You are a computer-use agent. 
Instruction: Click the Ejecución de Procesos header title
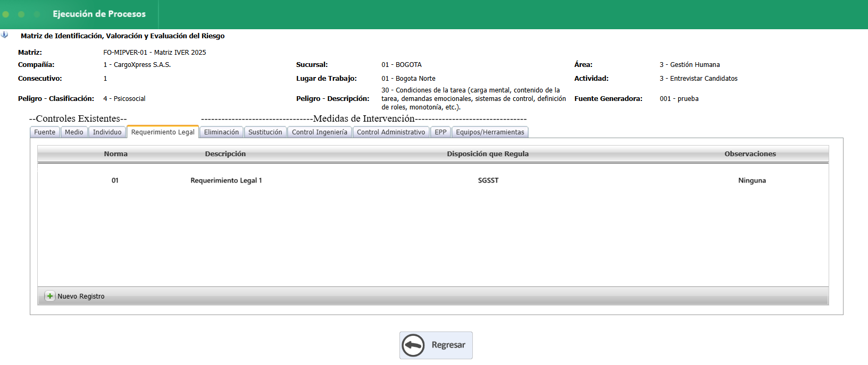(x=99, y=14)
